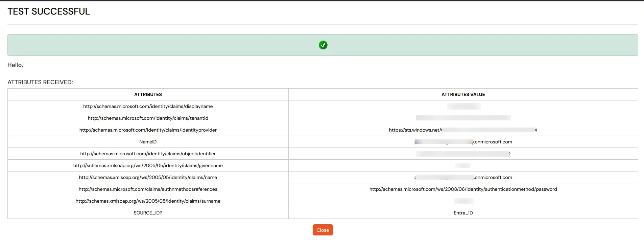Screen dimensions: 644x251
Task: Select the identityprovider claim attribute cell
Action: click(x=148, y=130)
